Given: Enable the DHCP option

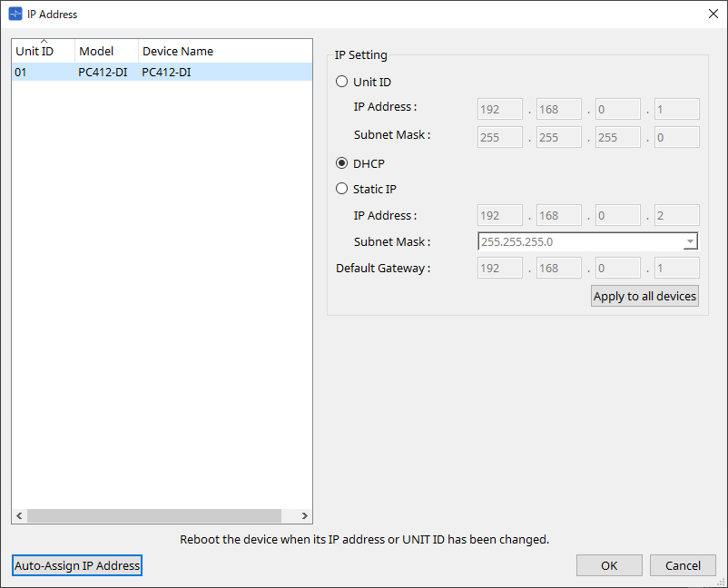Looking at the screenshot, I should [x=341, y=163].
